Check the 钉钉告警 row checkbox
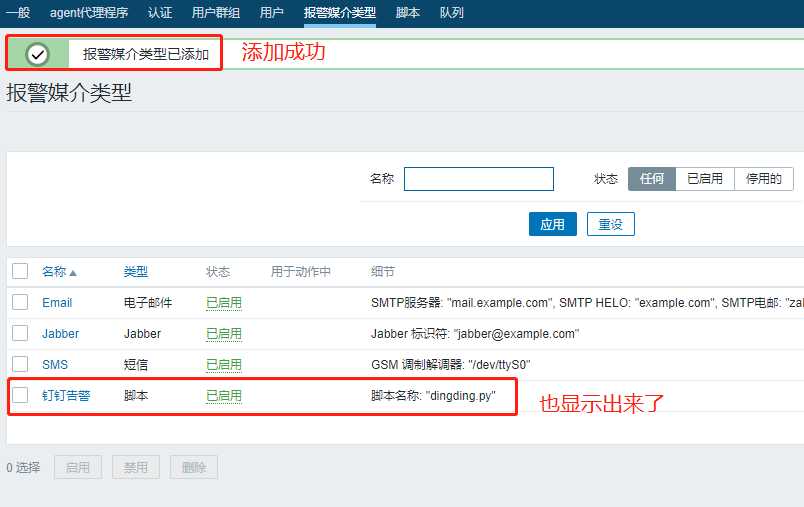The image size is (804, 507). (20, 395)
